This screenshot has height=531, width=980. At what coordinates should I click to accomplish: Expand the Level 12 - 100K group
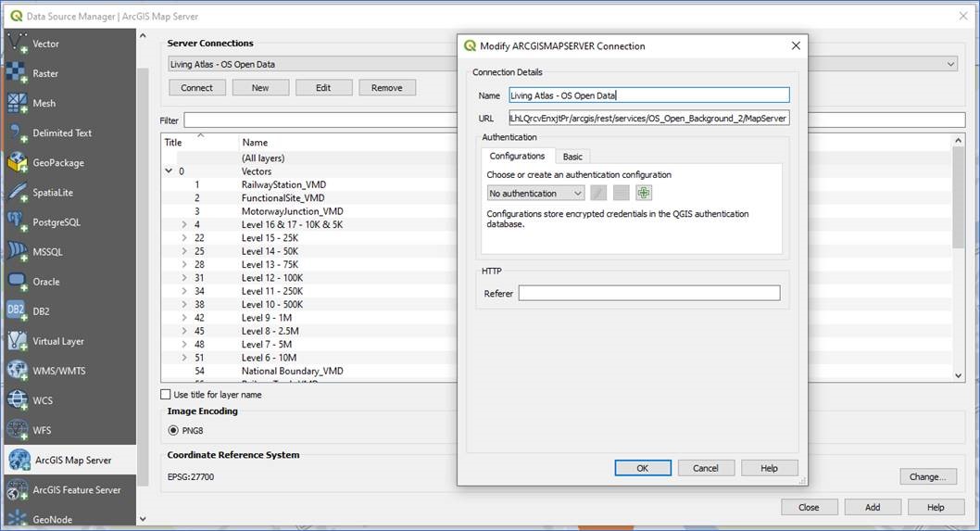tap(184, 278)
